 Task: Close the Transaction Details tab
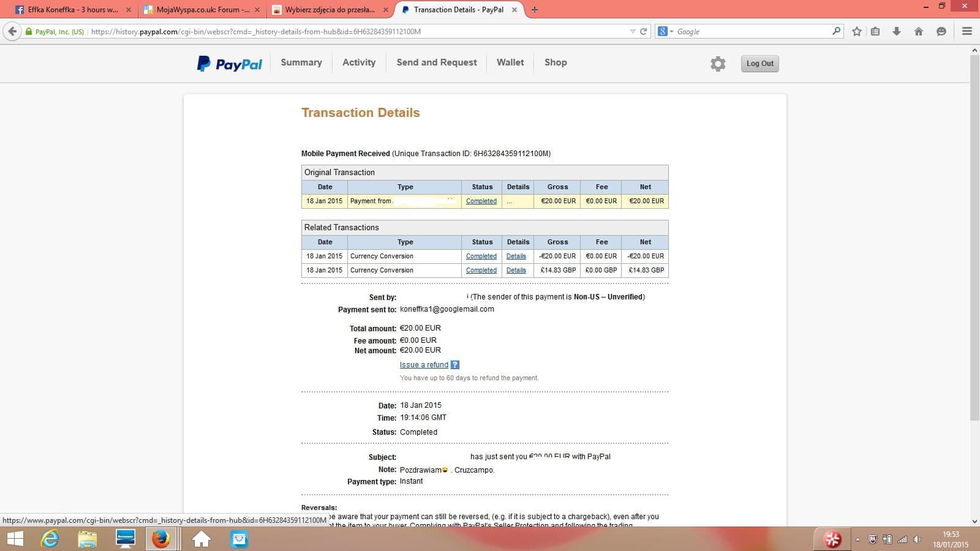click(514, 10)
